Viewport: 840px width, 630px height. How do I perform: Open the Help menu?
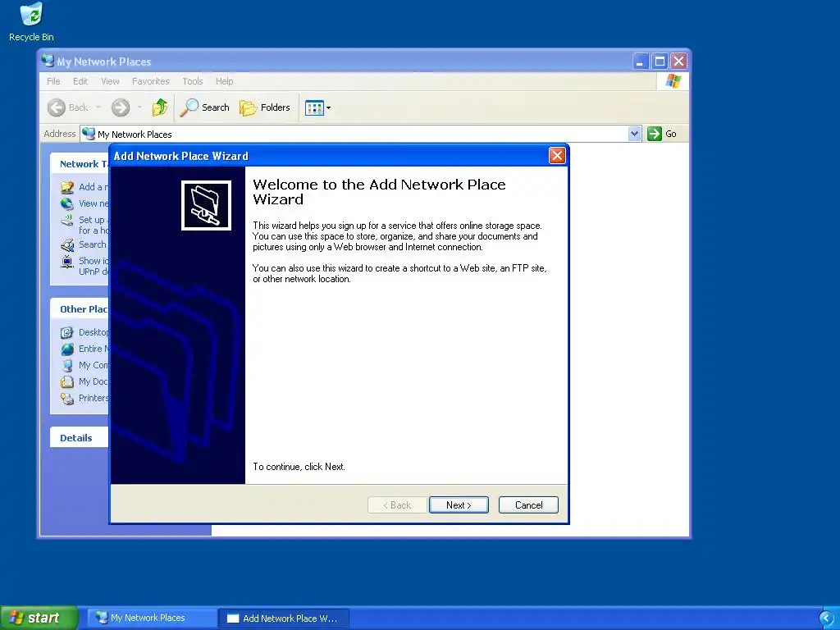point(225,81)
